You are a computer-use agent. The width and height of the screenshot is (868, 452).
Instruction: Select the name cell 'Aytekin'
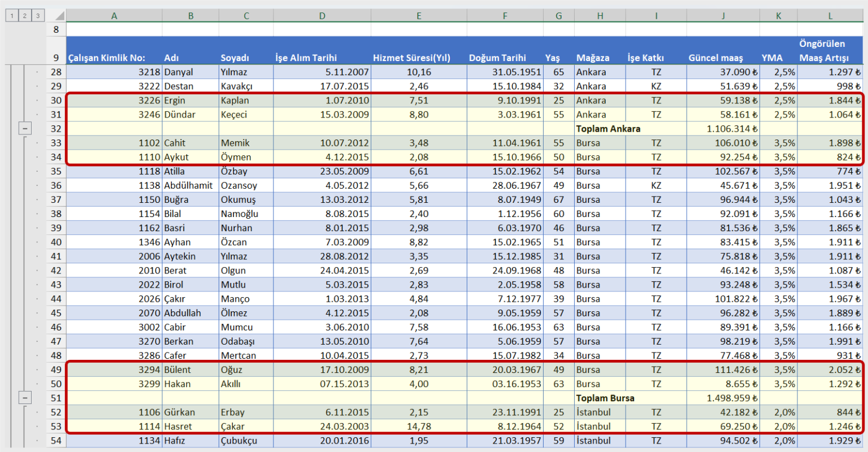[x=190, y=256]
